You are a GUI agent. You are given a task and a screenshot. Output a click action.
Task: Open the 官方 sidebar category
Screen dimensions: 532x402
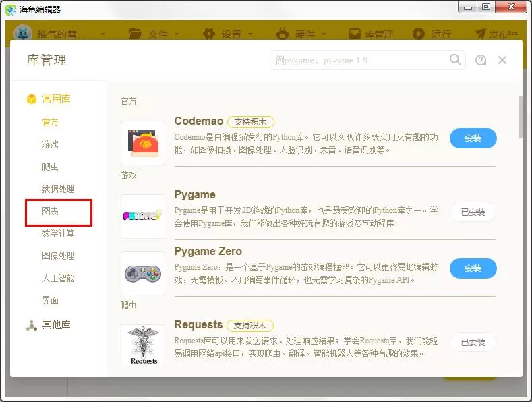[x=50, y=122]
